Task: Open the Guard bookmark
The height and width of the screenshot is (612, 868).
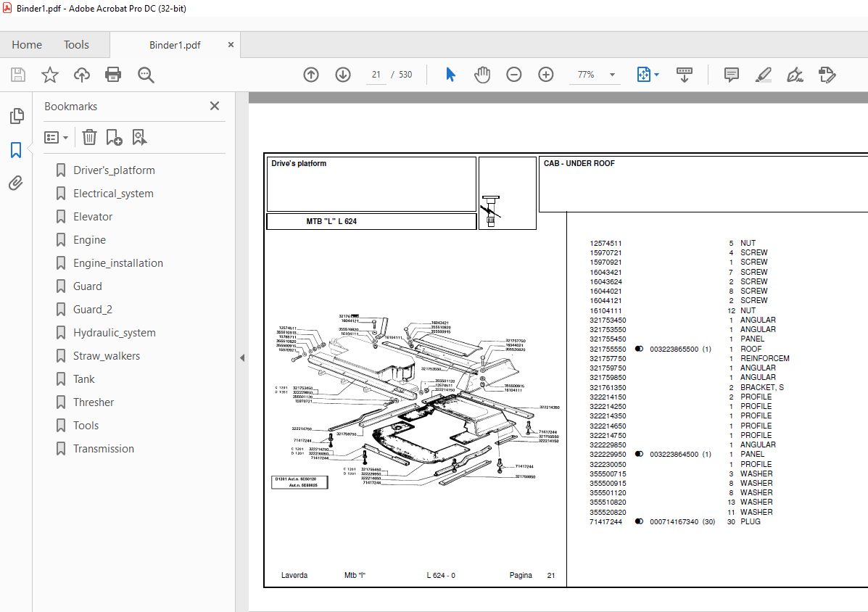Action: (88, 286)
